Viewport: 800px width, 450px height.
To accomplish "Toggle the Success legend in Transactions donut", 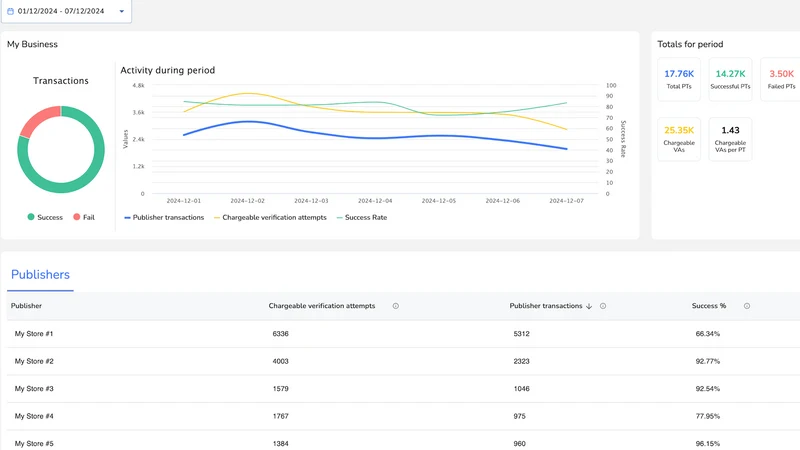I will click(45, 217).
